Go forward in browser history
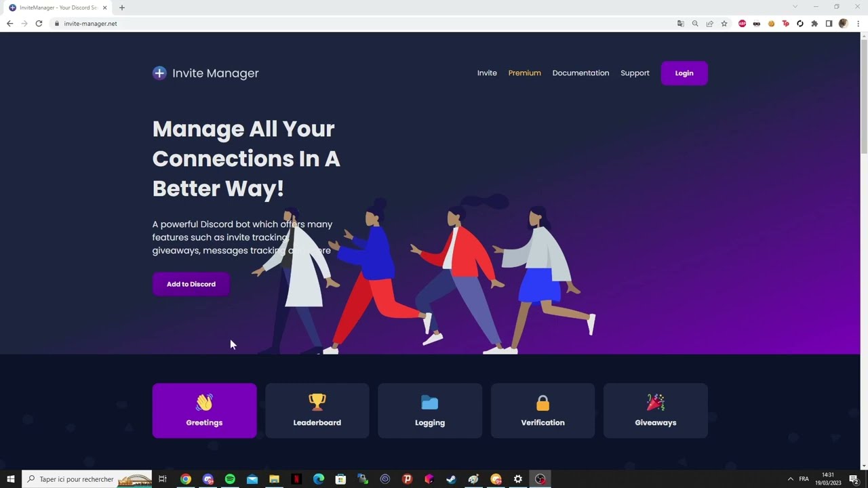 pos(24,24)
